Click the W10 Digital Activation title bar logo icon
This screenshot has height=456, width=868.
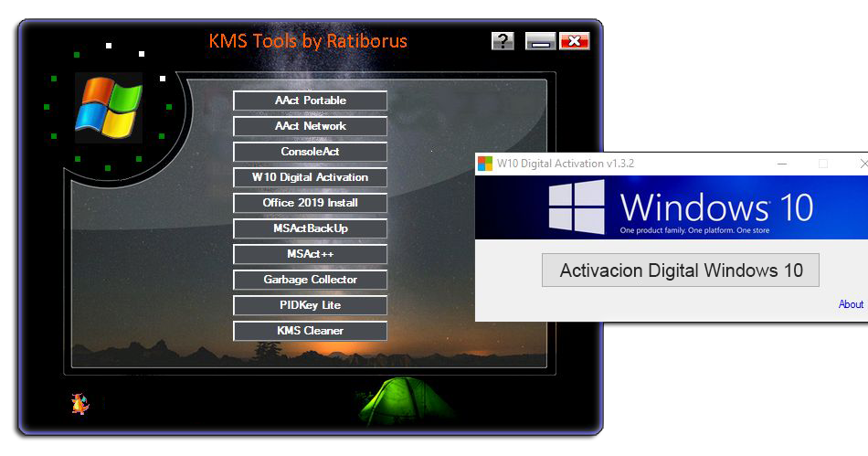point(485,164)
